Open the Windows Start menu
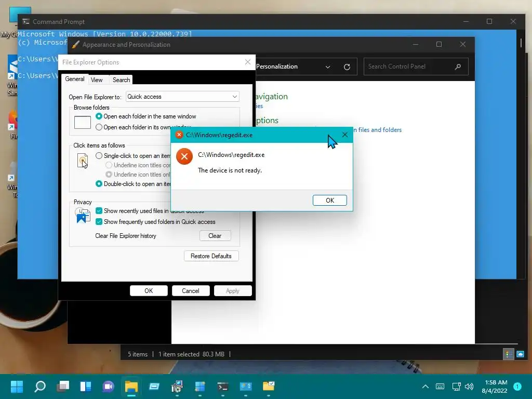Image resolution: width=532 pixels, height=399 pixels. 17,387
